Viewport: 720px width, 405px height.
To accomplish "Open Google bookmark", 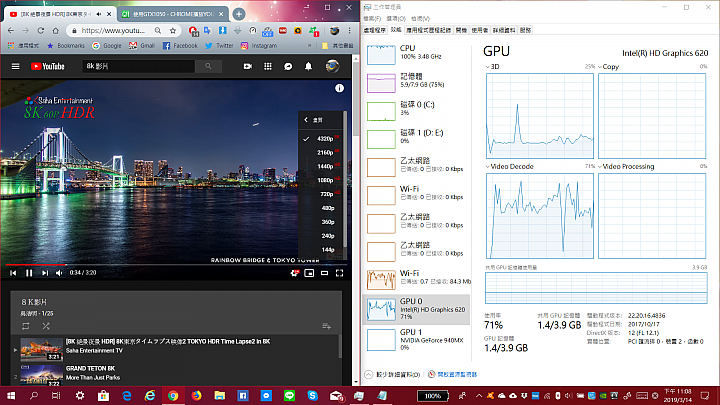I will (x=107, y=45).
